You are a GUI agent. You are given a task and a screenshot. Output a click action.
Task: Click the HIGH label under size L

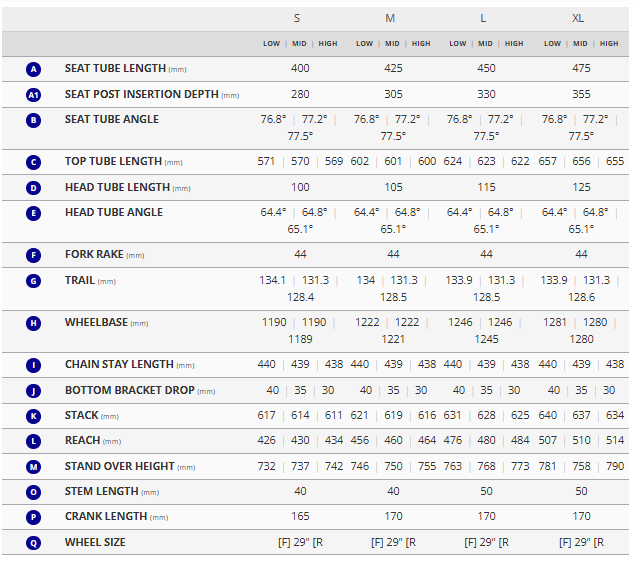coord(514,44)
